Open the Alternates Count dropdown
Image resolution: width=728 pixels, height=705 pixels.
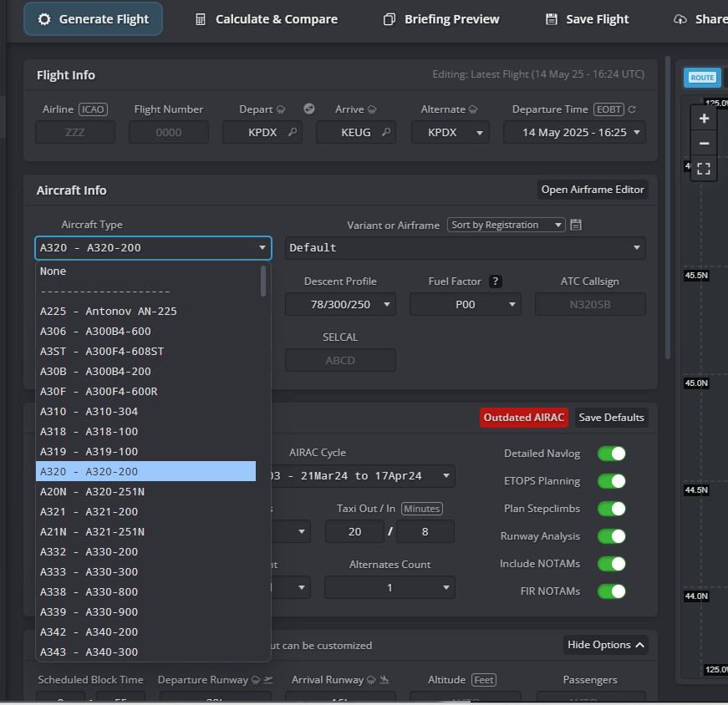click(389, 587)
